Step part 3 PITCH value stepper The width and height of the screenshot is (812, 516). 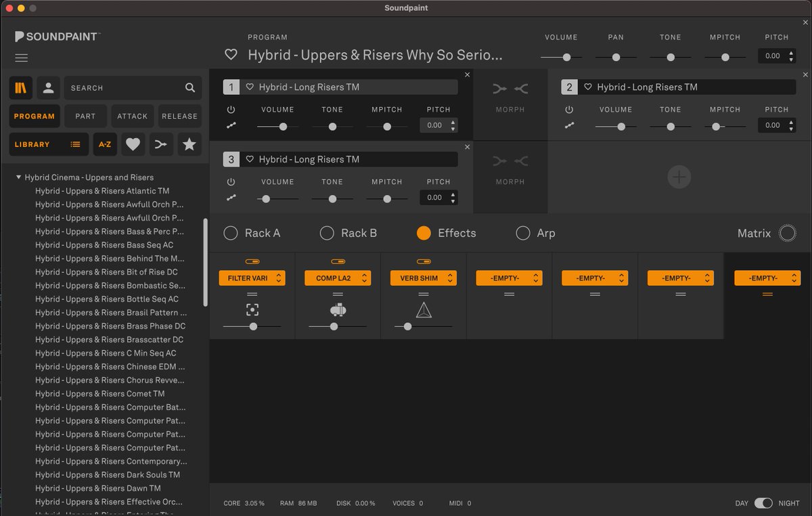(x=453, y=198)
